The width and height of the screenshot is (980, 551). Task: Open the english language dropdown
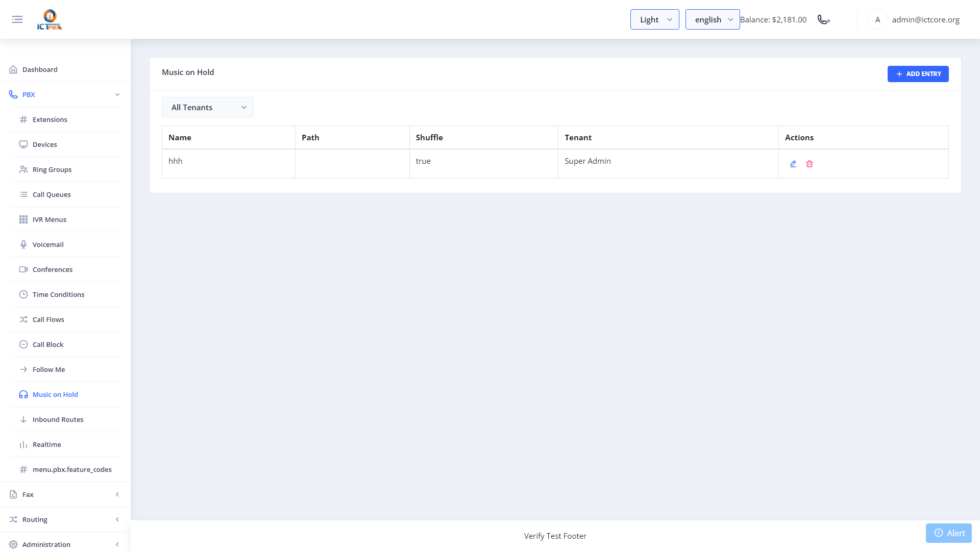[x=712, y=19]
